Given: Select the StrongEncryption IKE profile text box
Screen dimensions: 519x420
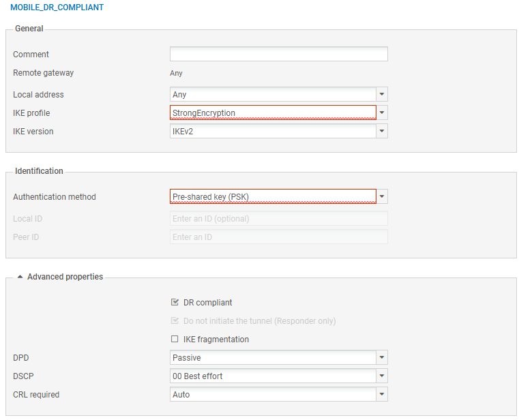Looking at the screenshot, I should 272,113.
